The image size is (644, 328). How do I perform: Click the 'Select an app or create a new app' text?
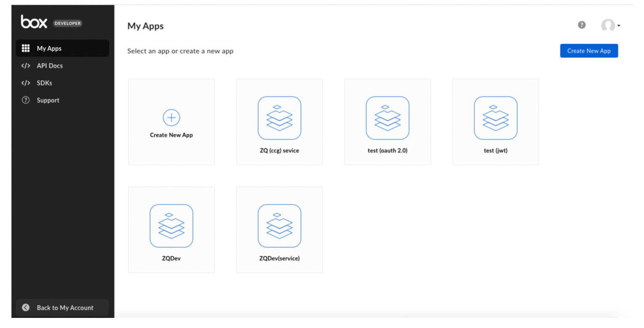pyautogui.click(x=180, y=51)
